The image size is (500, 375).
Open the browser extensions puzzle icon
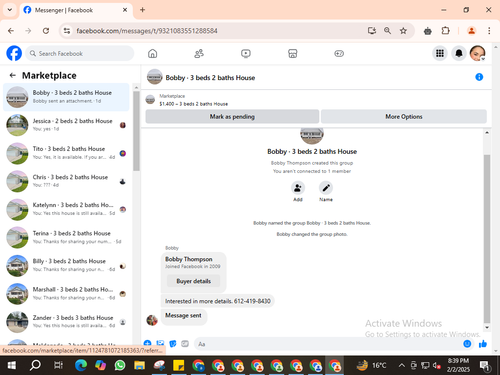(445, 31)
